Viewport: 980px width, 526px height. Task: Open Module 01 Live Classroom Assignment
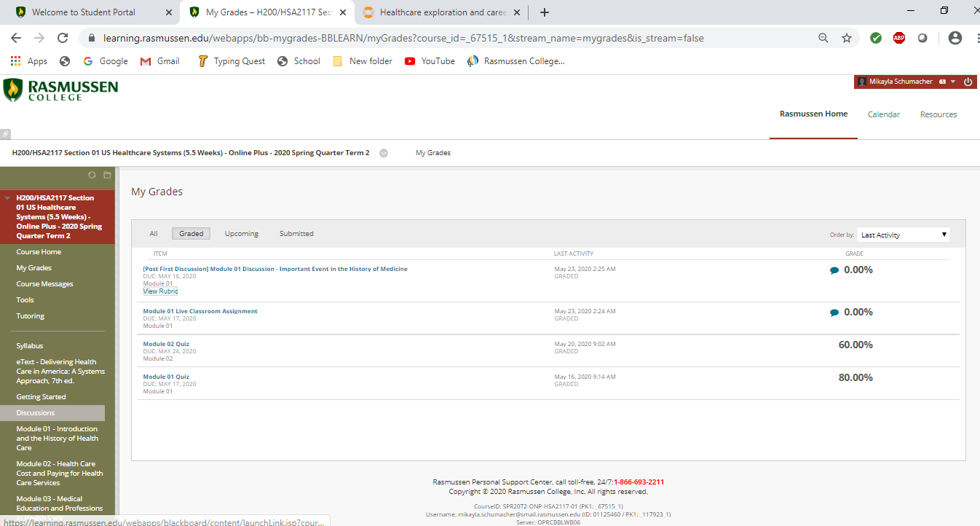(x=200, y=311)
